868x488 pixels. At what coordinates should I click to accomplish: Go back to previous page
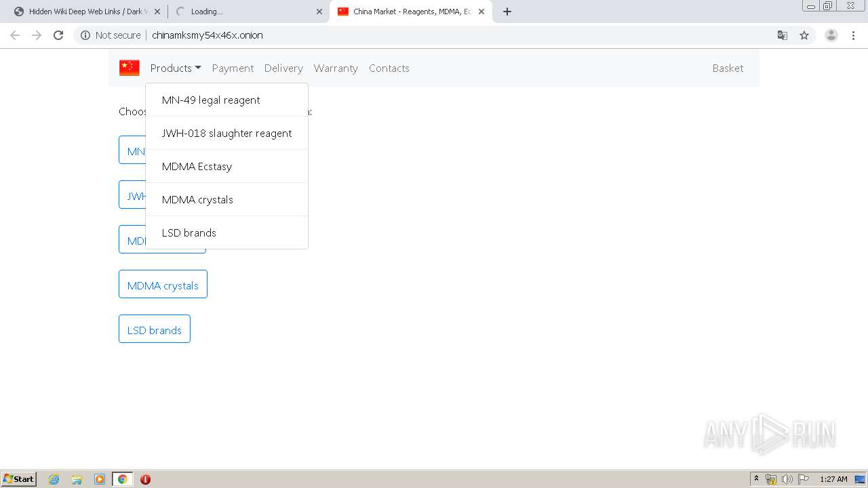[15, 35]
